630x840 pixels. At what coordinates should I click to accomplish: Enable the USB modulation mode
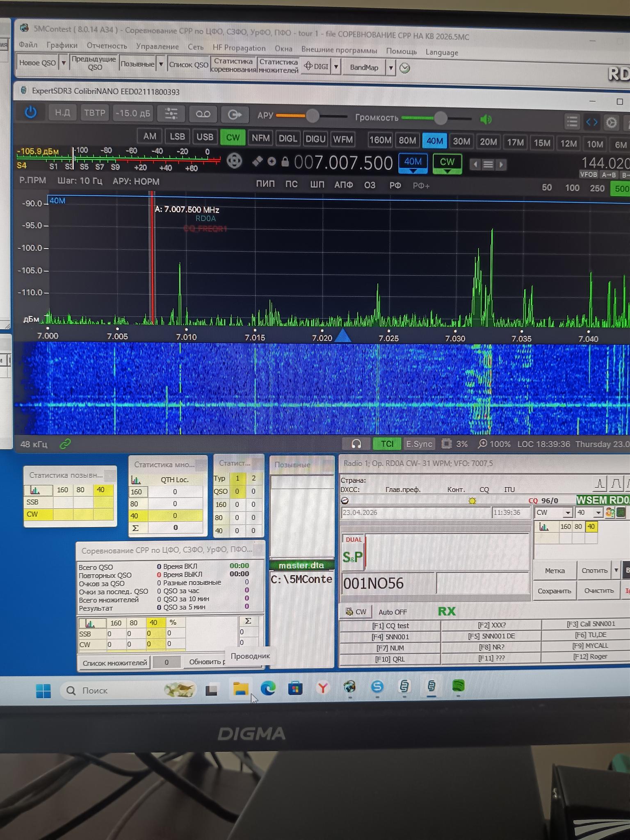click(x=205, y=137)
